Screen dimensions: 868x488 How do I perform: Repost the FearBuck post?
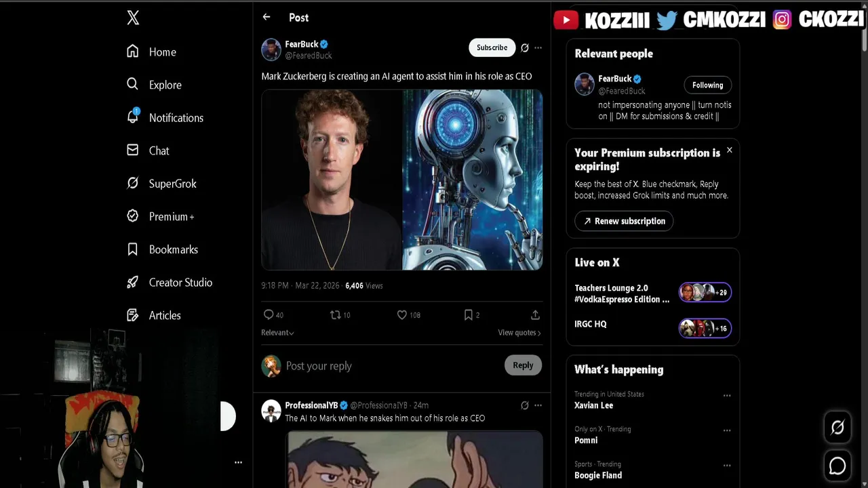click(x=335, y=314)
